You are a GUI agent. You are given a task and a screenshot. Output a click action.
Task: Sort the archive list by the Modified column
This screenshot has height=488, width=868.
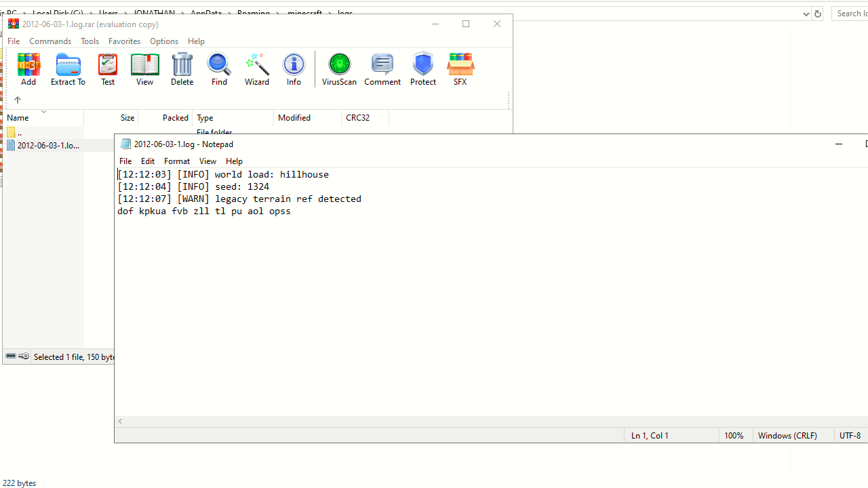click(x=308, y=118)
